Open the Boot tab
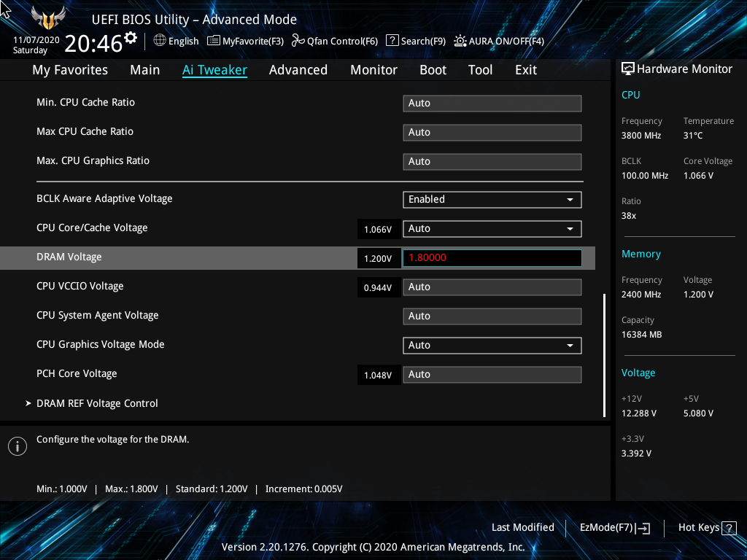This screenshot has height=560, width=747. [x=433, y=69]
